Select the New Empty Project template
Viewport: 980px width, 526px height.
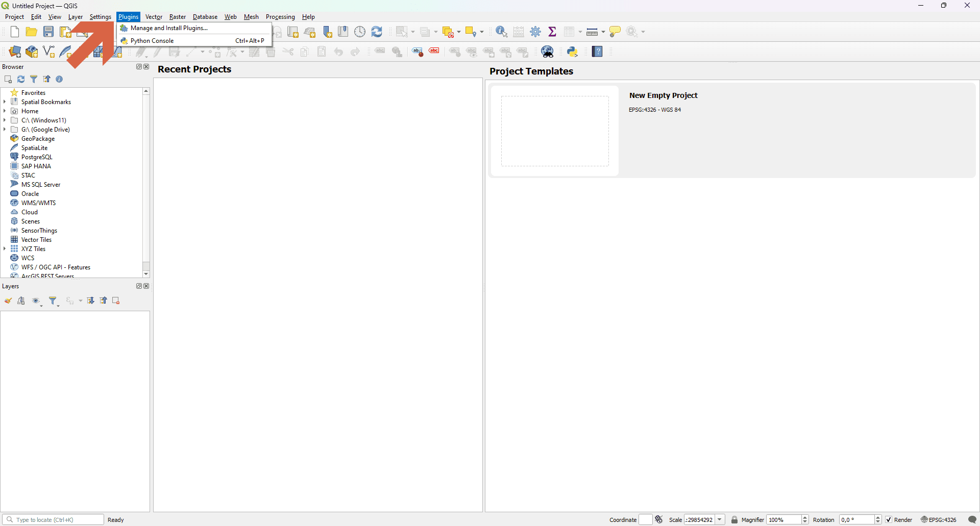click(732, 131)
